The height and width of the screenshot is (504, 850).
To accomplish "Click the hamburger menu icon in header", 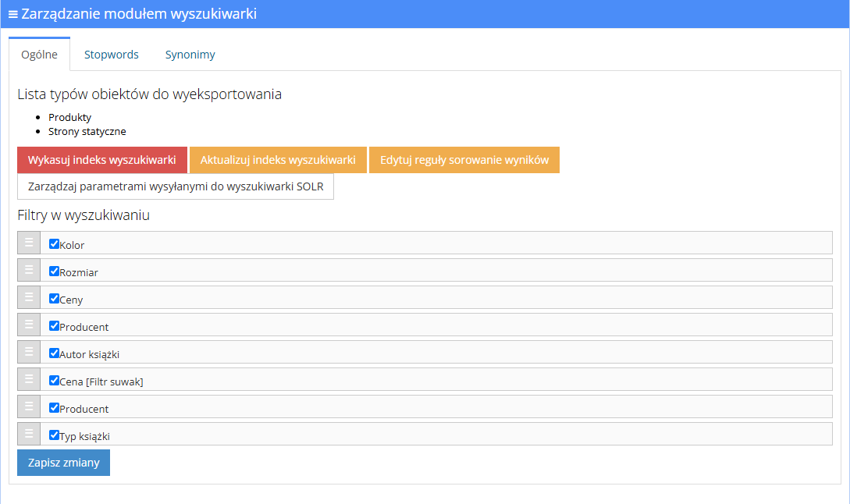I will [x=13, y=15].
